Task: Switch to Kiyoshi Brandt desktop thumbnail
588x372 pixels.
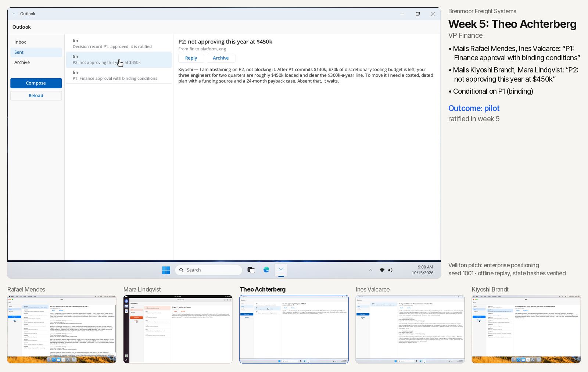Action: (x=526, y=329)
